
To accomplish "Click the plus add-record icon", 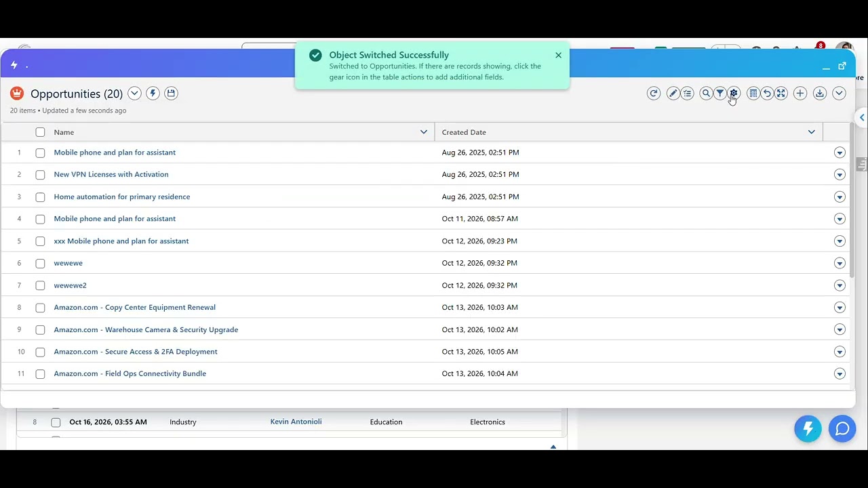I will [x=800, y=94].
